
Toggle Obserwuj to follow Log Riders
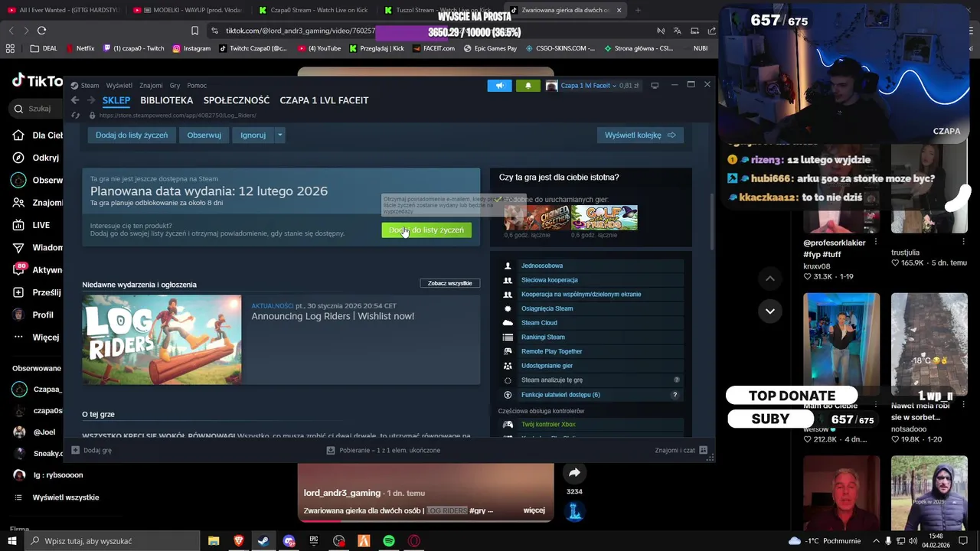tap(204, 135)
